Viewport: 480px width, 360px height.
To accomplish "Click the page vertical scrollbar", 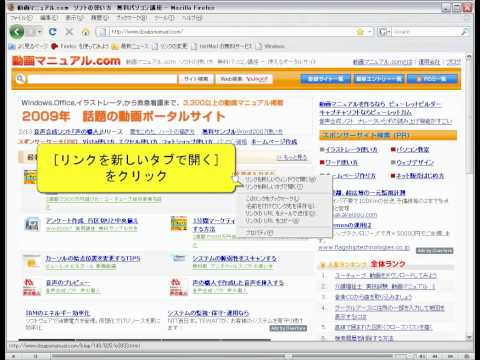I will tap(469, 197).
